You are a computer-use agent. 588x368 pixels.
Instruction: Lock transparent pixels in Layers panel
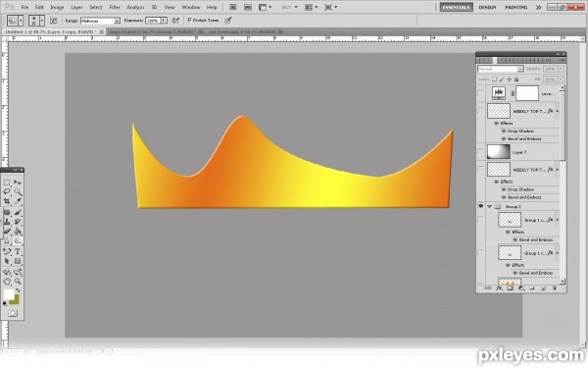(x=494, y=79)
